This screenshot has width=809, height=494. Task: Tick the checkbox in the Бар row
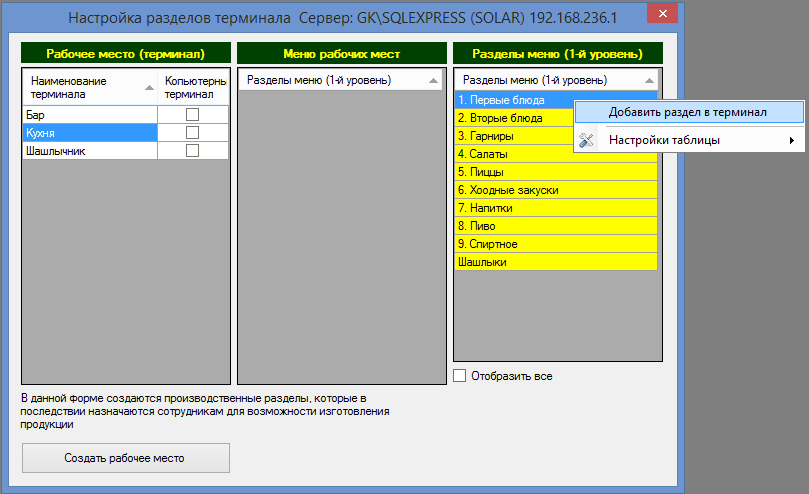point(192,114)
